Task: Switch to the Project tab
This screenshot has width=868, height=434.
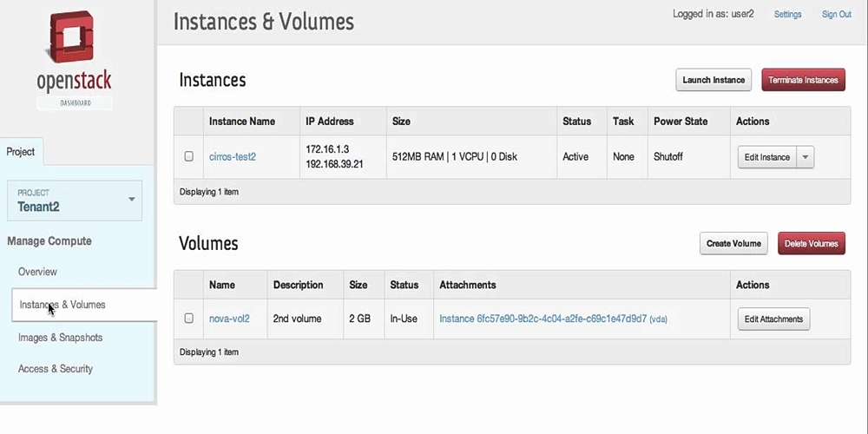Action: tap(21, 152)
